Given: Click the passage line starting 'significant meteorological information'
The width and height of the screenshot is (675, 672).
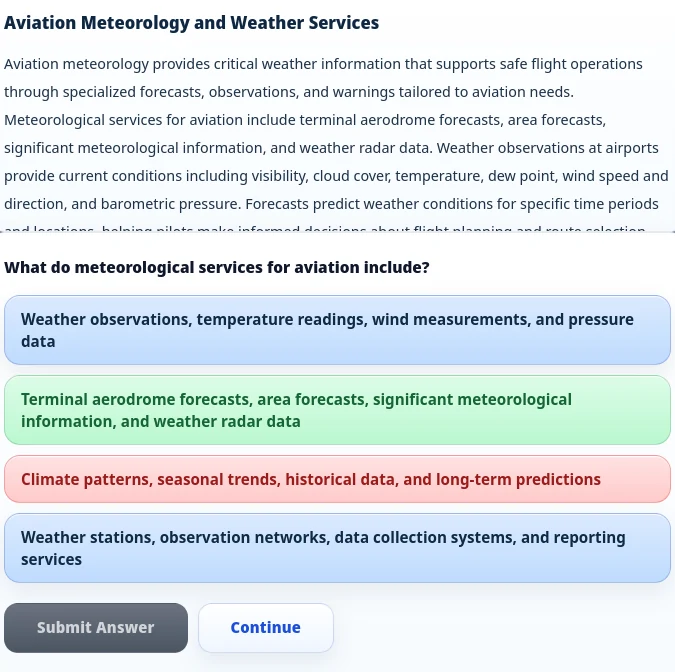Looking at the screenshot, I should (331, 148).
